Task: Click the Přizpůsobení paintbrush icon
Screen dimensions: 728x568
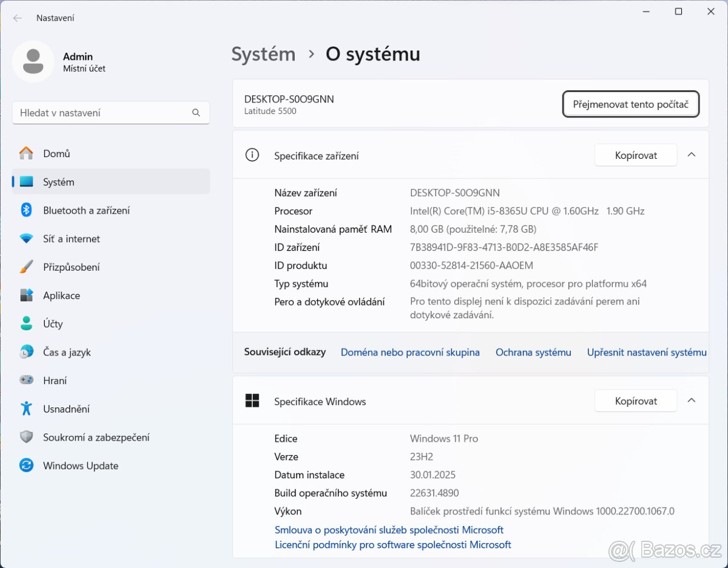Action: [x=26, y=267]
